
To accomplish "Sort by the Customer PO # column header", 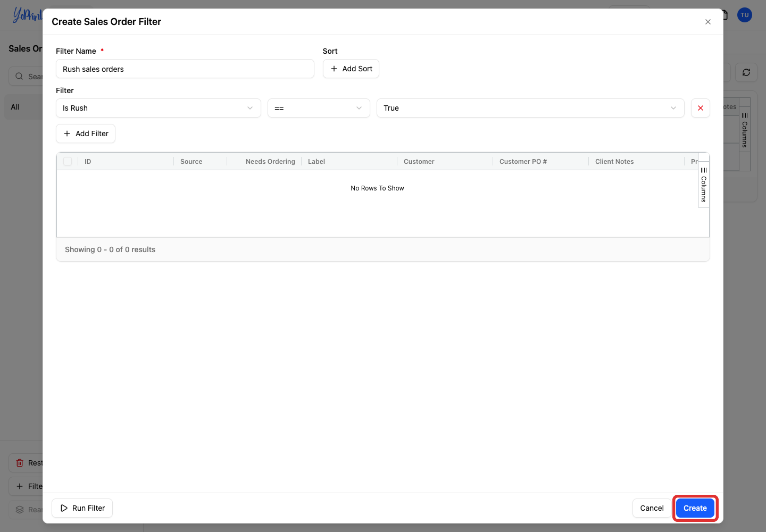I will pos(523,162).
